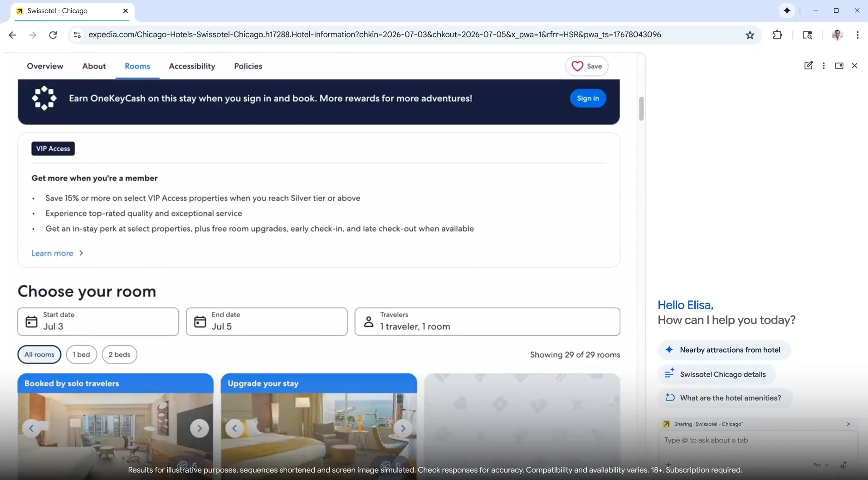
Task: View site information icon in address bar
Action: coord(77,35)
